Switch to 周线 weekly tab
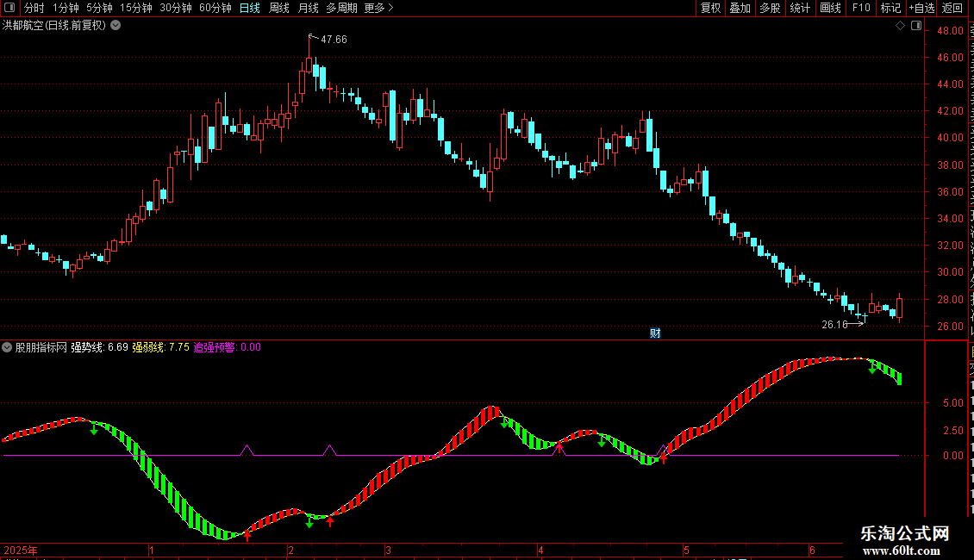This screenshot has width=974, height=560. pos(279,8)
